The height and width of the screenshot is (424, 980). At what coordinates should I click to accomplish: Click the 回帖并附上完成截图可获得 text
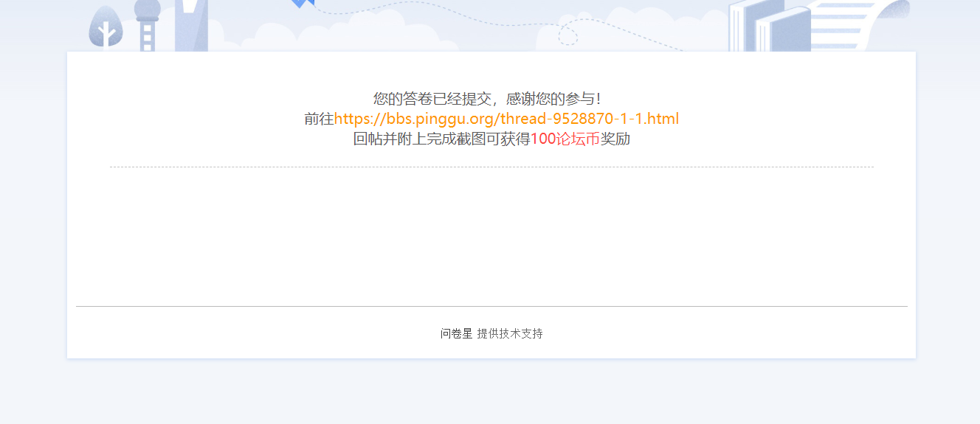441,139
